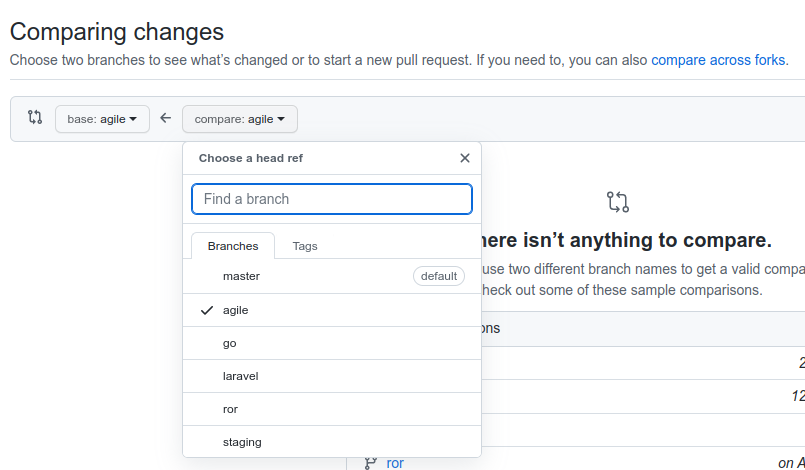
Task: Choose the staging branch
Action: pyautogui.click(x=242, y=442)
